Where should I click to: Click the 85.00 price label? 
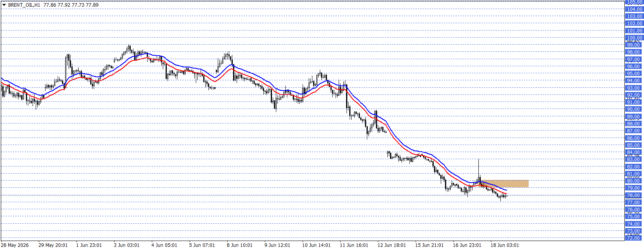click(x=634, y=145)
